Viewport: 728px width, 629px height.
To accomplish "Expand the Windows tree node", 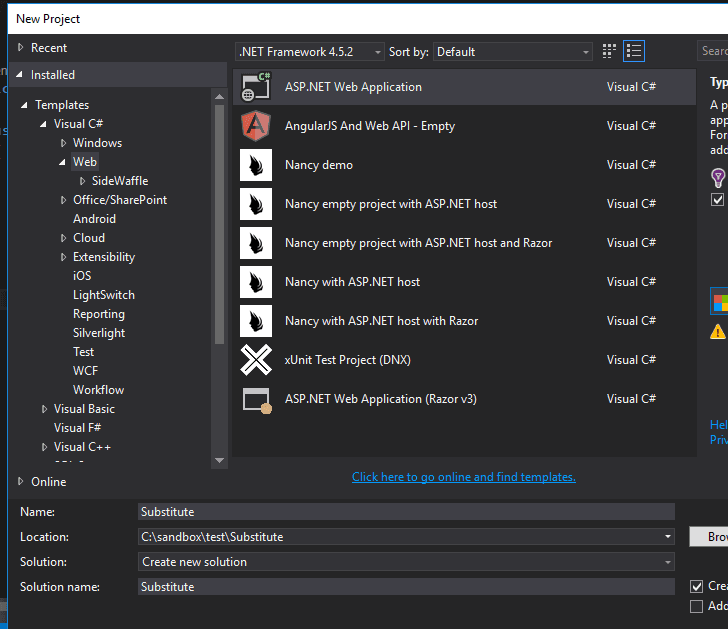I will pos(63,143).
